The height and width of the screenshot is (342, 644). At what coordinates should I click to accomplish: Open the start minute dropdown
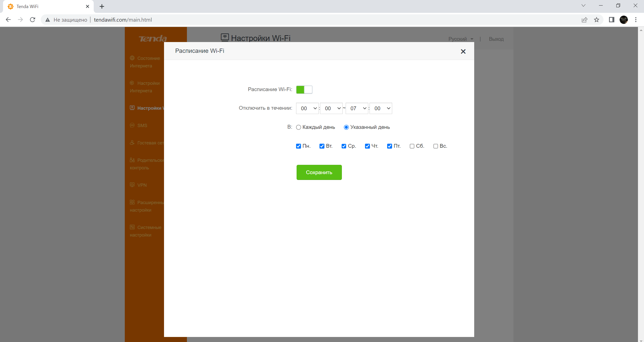(331, 108)
